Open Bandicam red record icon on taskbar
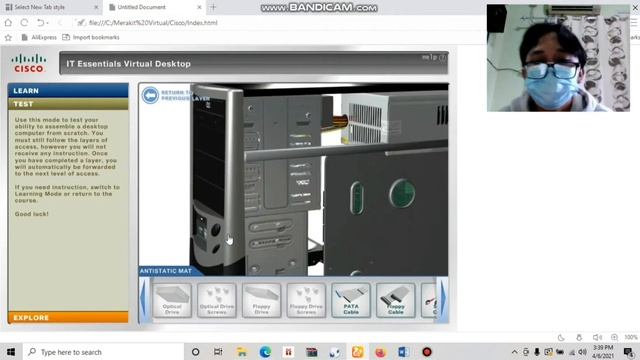 pos(427,352)
